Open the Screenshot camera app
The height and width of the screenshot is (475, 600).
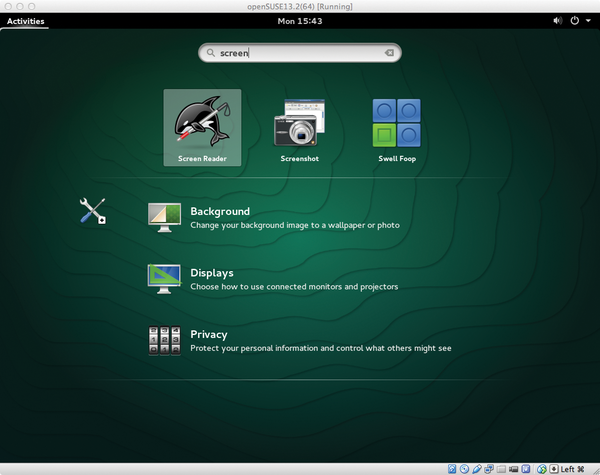[300, 122]
